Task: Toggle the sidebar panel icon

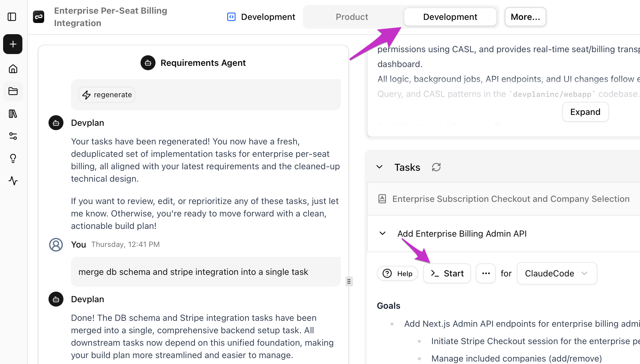Action: point(12,17)
